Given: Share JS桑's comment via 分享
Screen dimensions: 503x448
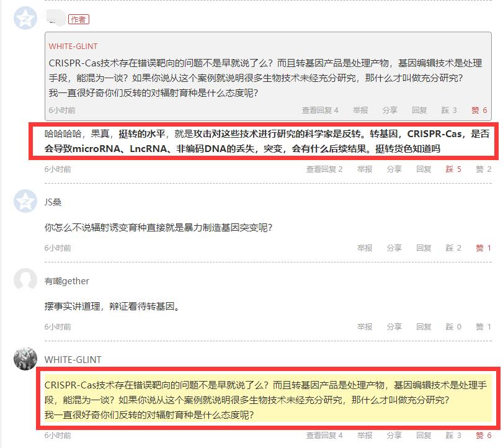Looking at the screenshot, I should (394, 248).
